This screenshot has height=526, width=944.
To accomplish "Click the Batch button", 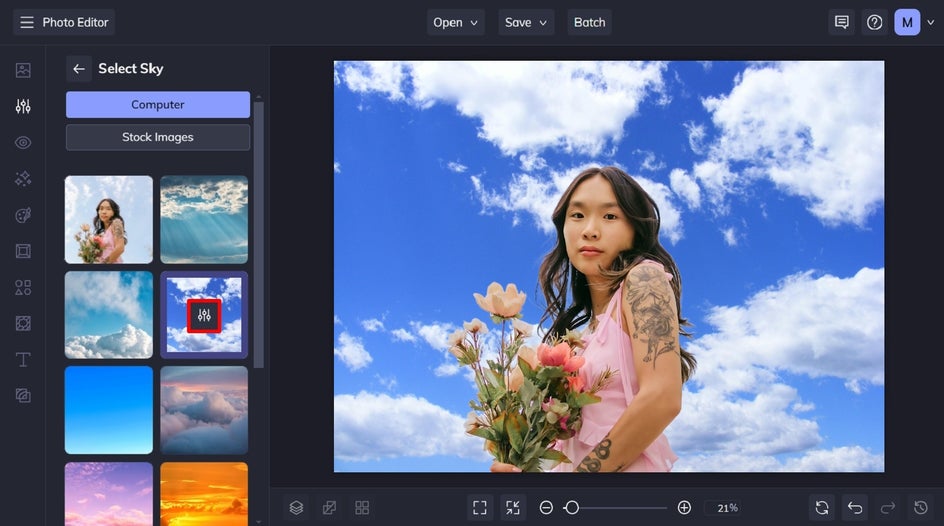I will click(589, 22).
